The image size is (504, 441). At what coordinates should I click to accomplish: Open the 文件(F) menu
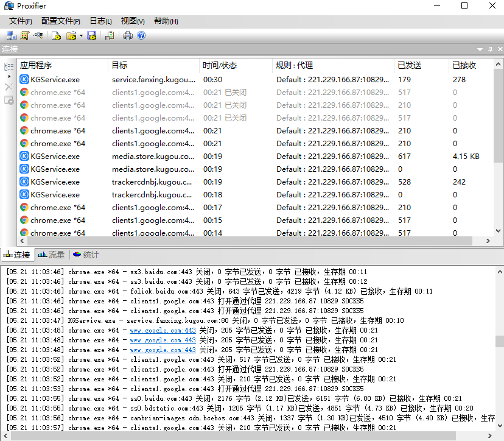click(21, 21)
